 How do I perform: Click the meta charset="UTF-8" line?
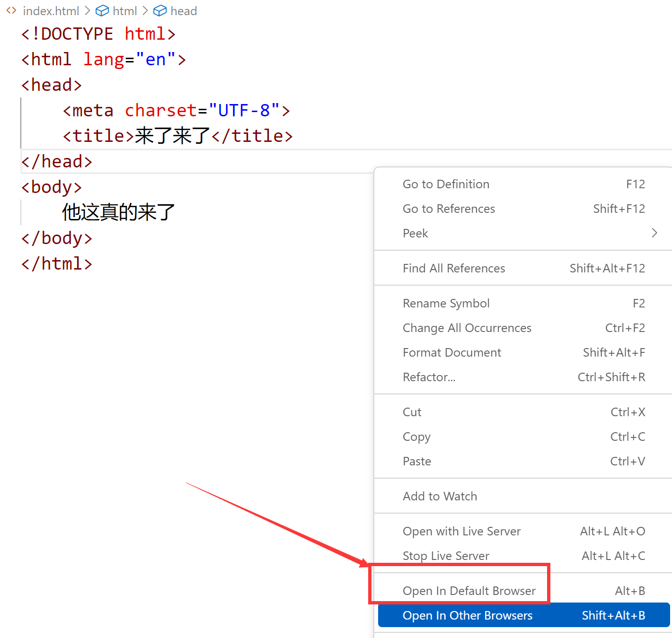pos(177,111)
